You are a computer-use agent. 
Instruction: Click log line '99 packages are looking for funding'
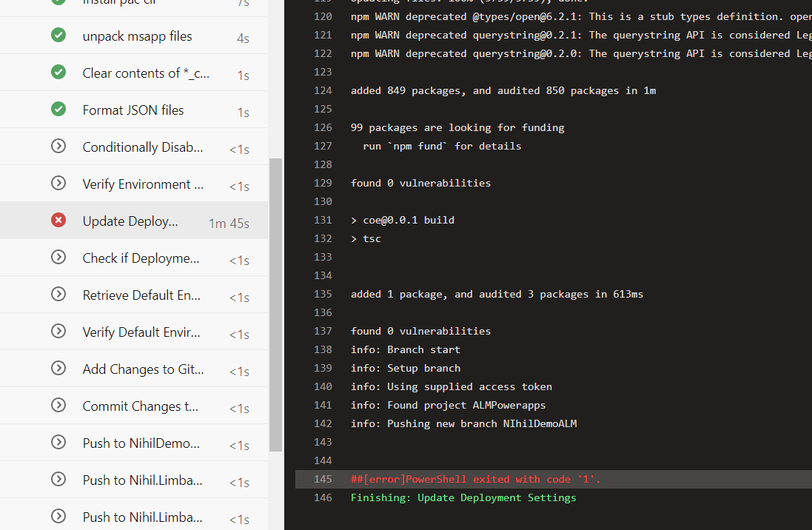coord(457,127)
